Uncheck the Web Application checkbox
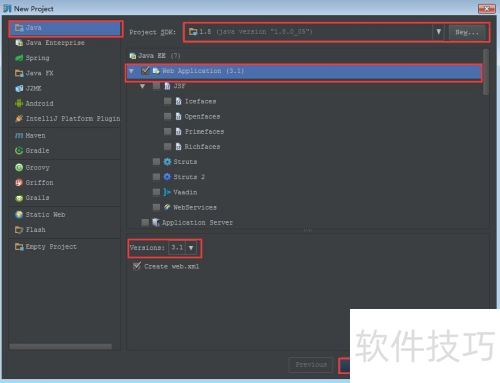 (145, 71)
